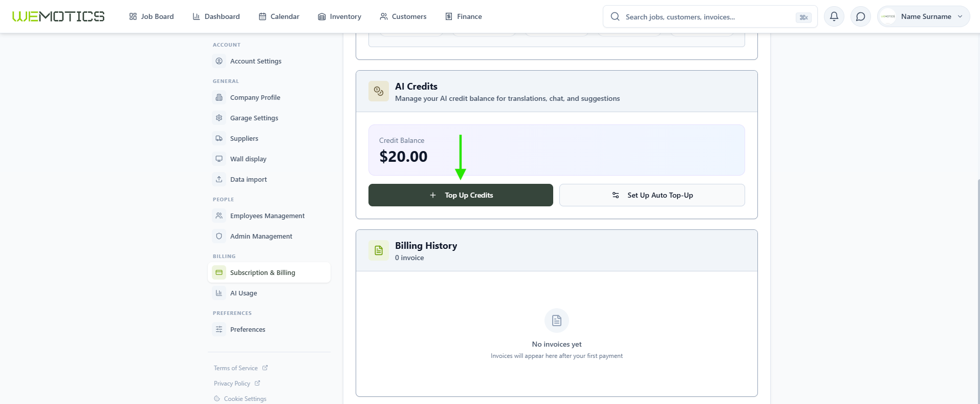Open Employees Management
This screenshot has width=980, height=404.
(x=269, y=216)
